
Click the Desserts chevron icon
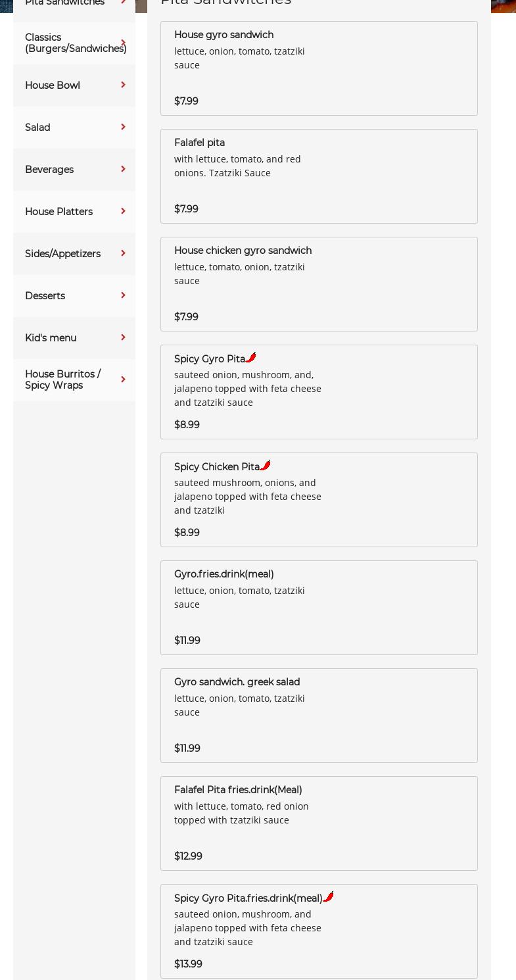[x=123, y=295]
